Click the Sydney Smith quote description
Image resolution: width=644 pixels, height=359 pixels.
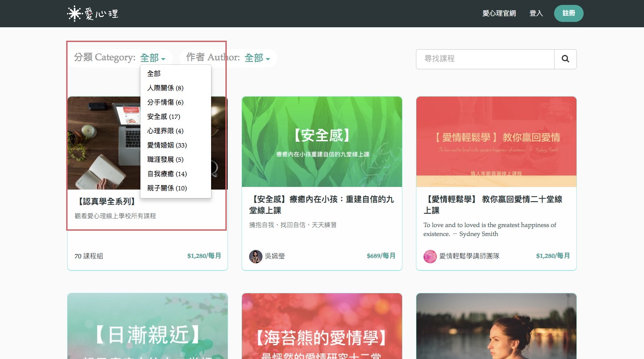tap(490, 229)
